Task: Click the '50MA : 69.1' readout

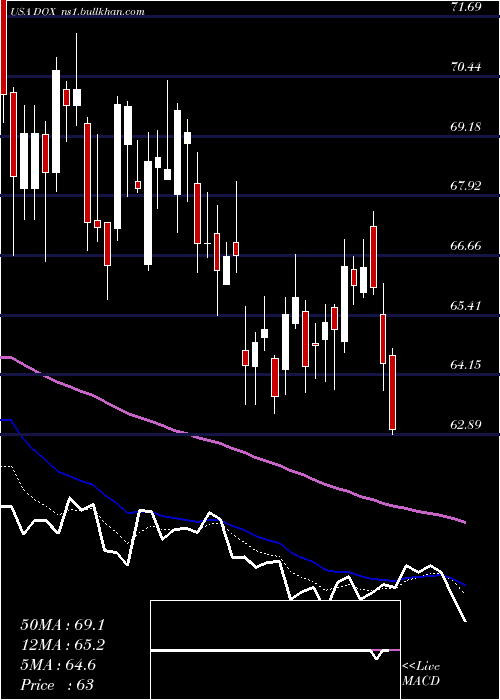Action: tap(62, 625)
